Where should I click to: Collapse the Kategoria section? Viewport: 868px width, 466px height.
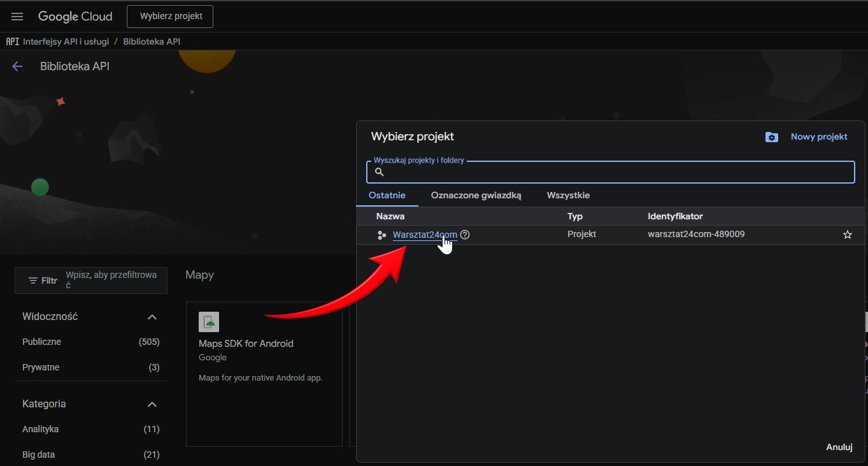pos(152,404)
